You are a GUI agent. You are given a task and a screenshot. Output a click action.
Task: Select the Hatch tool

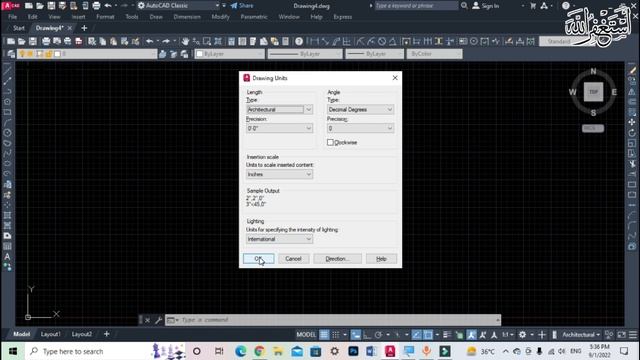pyautogui.click(x=7, y=215)
